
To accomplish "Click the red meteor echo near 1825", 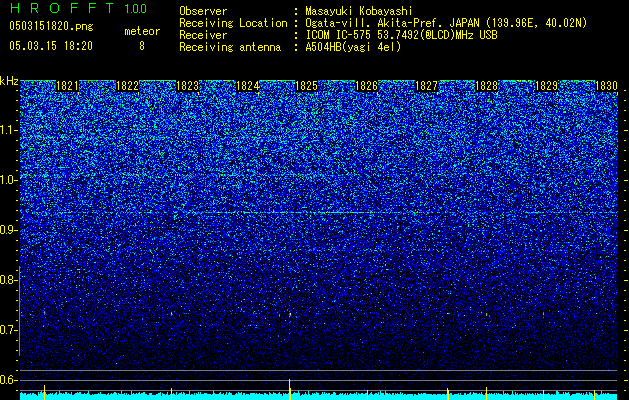I will (x=290, y=315).
